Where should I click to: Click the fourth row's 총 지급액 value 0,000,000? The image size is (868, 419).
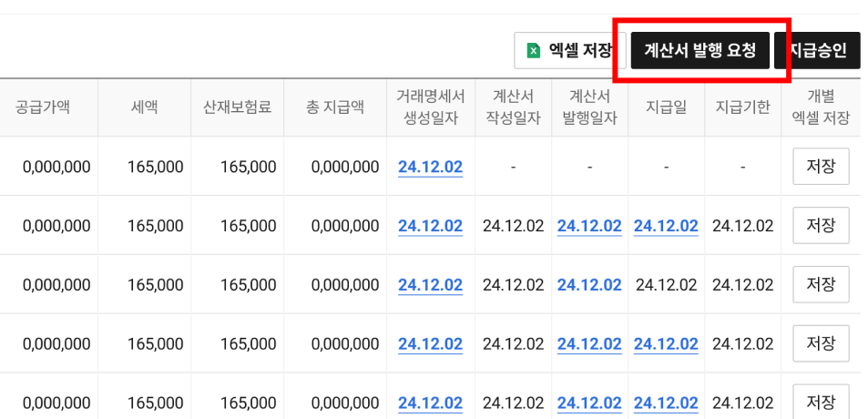pyautogui.click(x=345, y=344)
